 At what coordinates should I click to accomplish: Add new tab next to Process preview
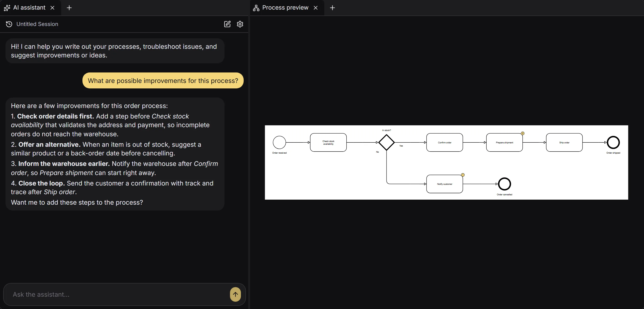(x=332, y=8)
